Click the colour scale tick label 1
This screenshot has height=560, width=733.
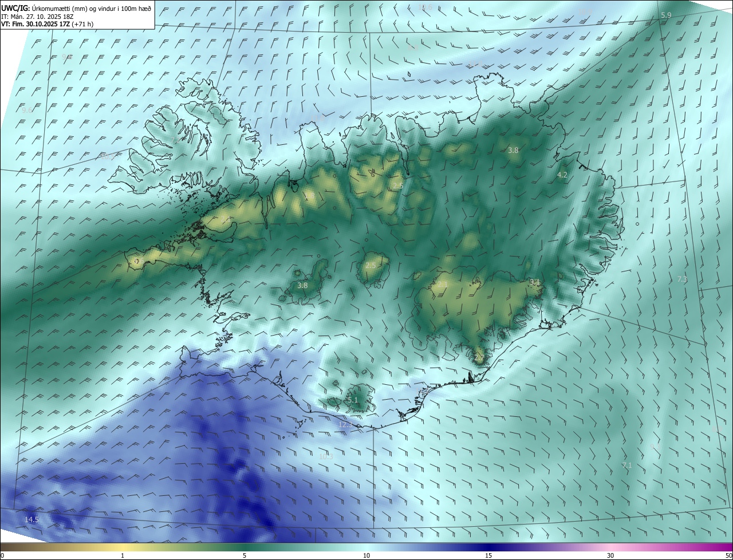[x=123, y=555]
